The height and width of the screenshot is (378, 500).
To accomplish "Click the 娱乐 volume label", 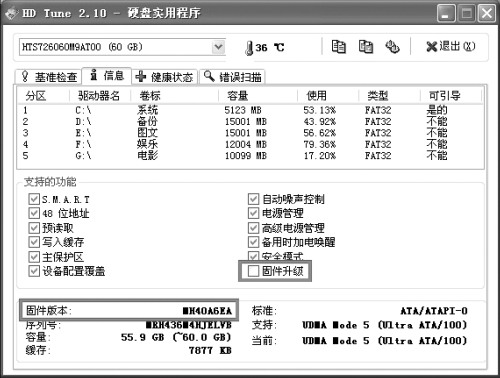I will (148, 144).
